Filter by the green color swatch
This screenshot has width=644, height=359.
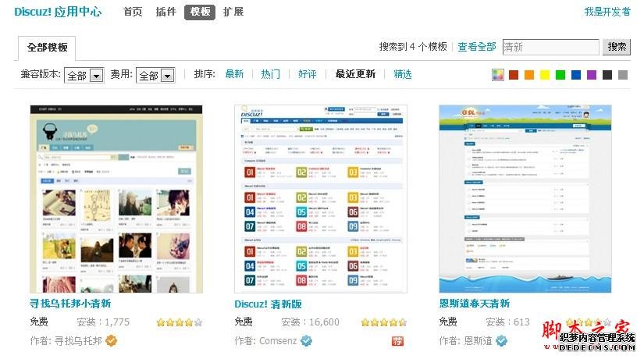pos(560,75)
